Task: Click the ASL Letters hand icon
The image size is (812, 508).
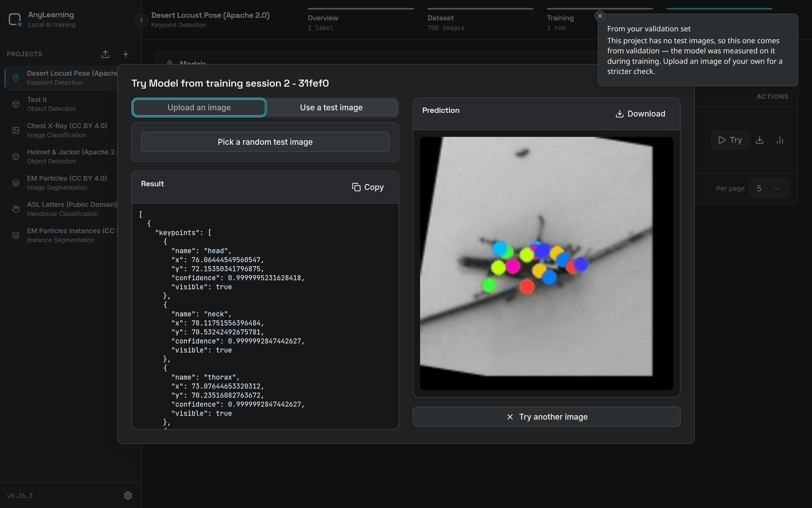Action: [x=16, y=209]
